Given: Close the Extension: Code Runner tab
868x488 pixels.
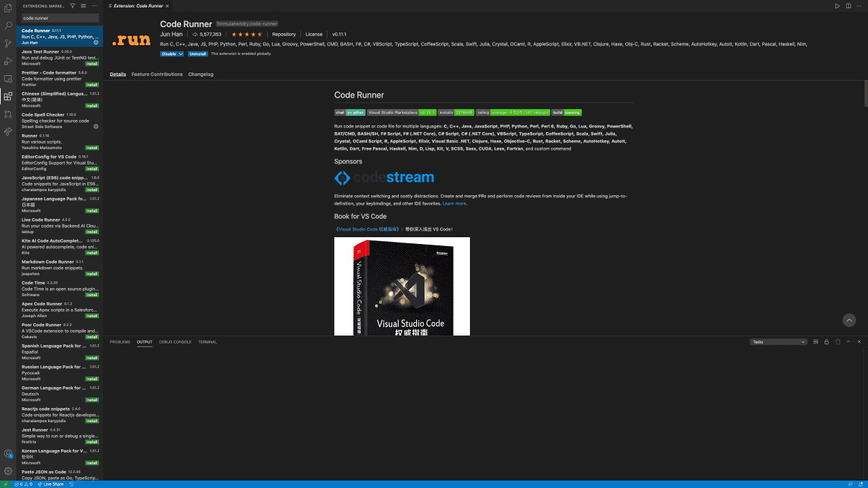Looking at the screenshot, I should point(167,5).
